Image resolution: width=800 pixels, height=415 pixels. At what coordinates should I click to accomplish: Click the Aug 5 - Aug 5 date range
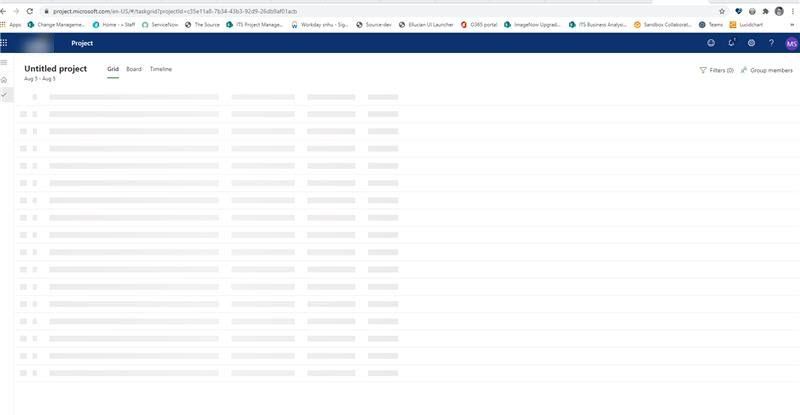click(x=40, y=79)
